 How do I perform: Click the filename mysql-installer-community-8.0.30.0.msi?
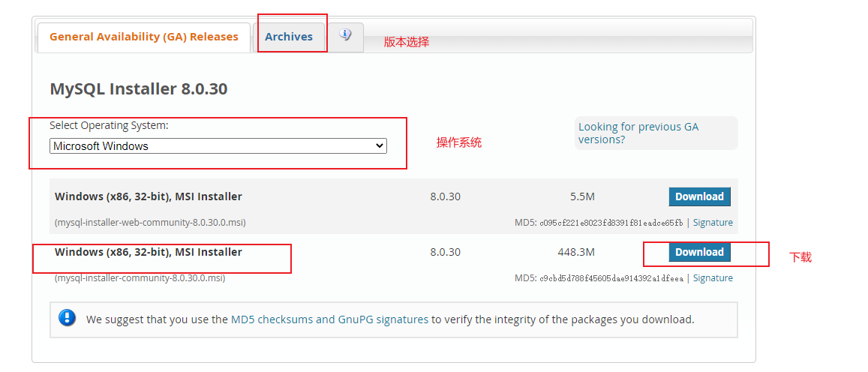pyautogui.click(x=140, y=278)
